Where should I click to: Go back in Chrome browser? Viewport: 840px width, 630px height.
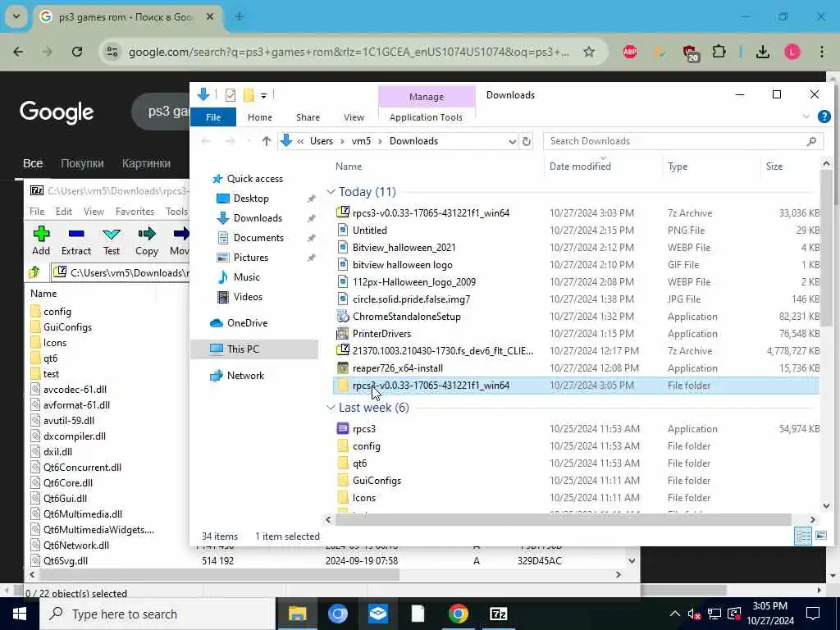click(18, 52)
